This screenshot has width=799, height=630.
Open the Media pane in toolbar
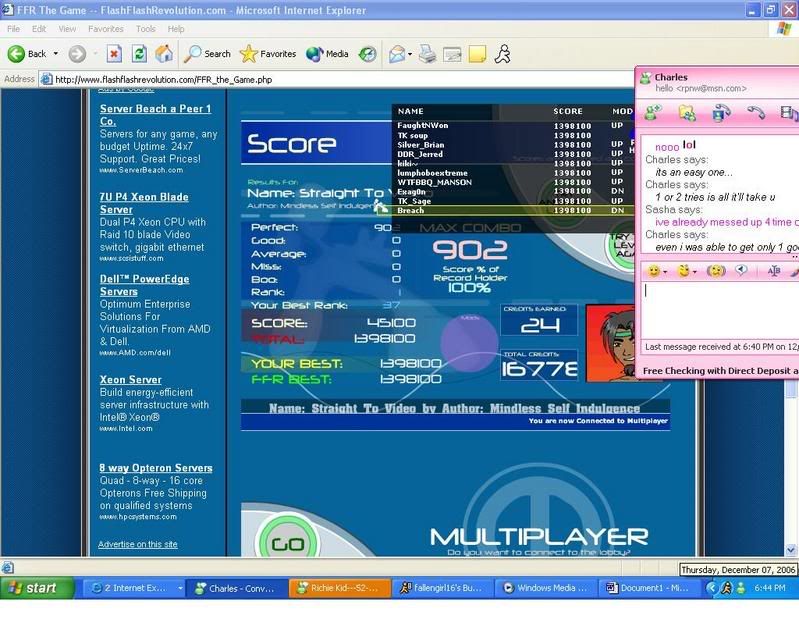pos(327,54)
